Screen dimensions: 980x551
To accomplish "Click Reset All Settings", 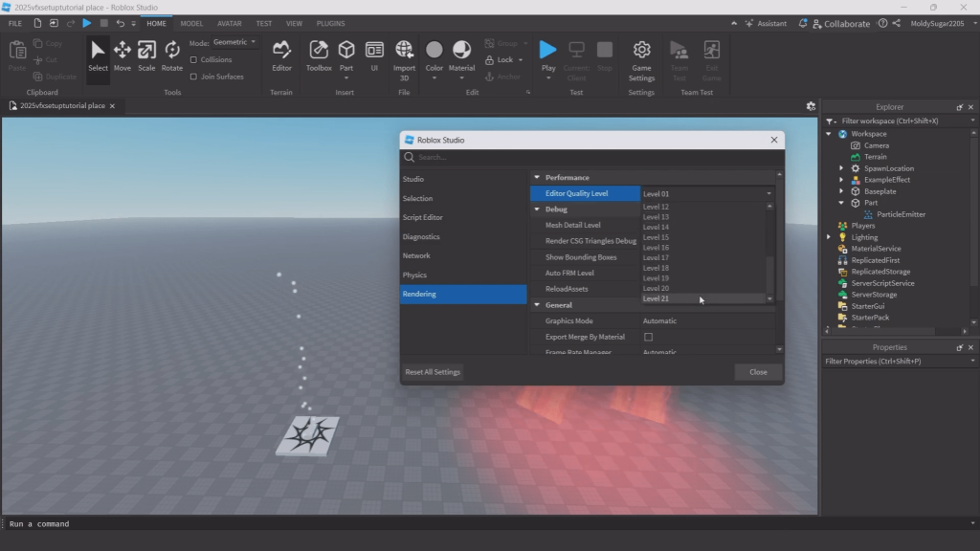I will tap(433, 372).
